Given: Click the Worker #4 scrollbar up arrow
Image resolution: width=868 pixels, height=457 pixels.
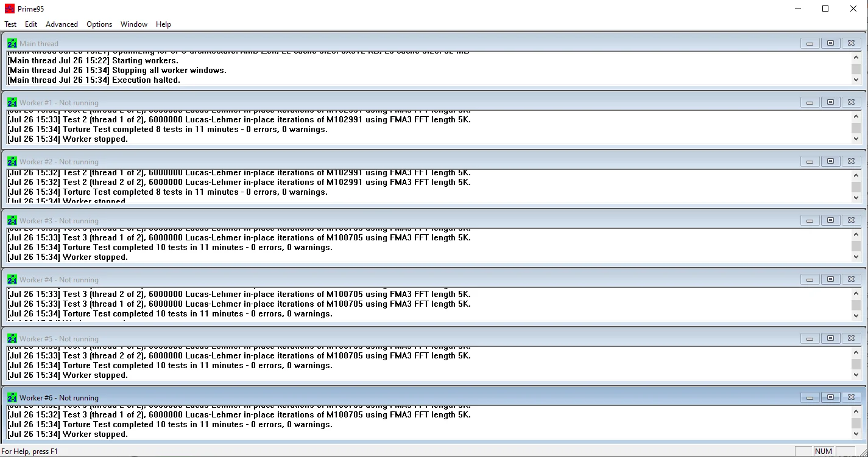Looking at the screenshot, I should click(856, 293).
